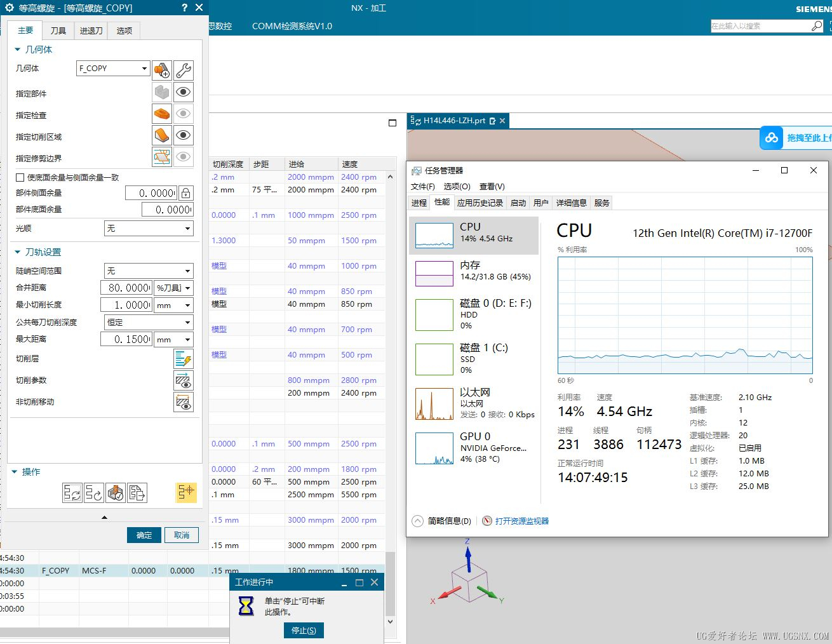The width and height of the screenshot is (832, 644).
Task: Open the 几何体 F_COPY dropdown
Action: point(113,69)
